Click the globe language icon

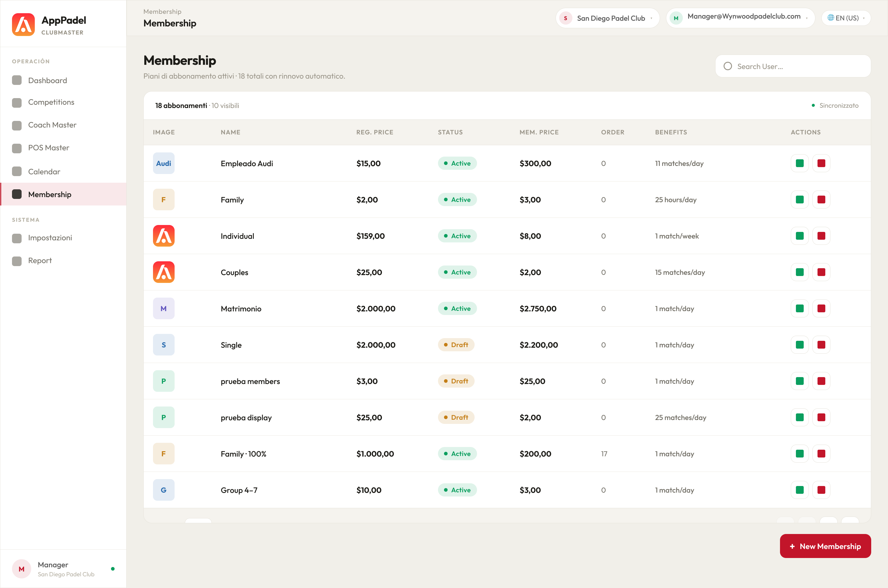[x=831, y=18]
